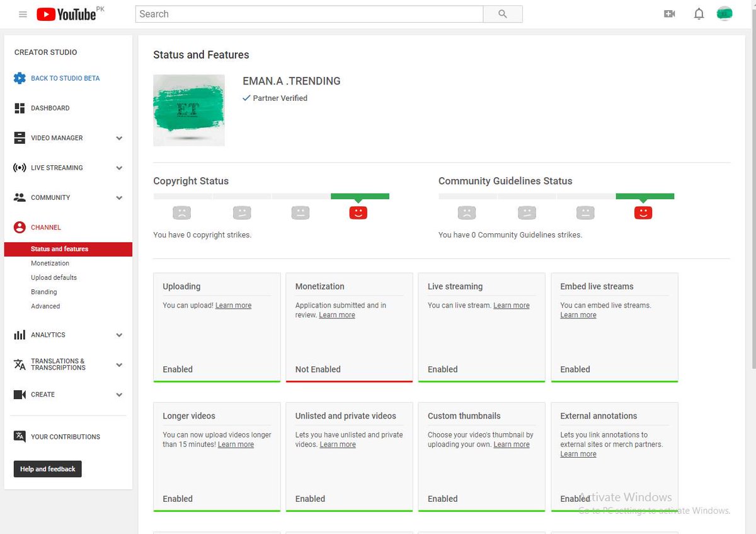Expand the Create section chevron

(119, 395)
